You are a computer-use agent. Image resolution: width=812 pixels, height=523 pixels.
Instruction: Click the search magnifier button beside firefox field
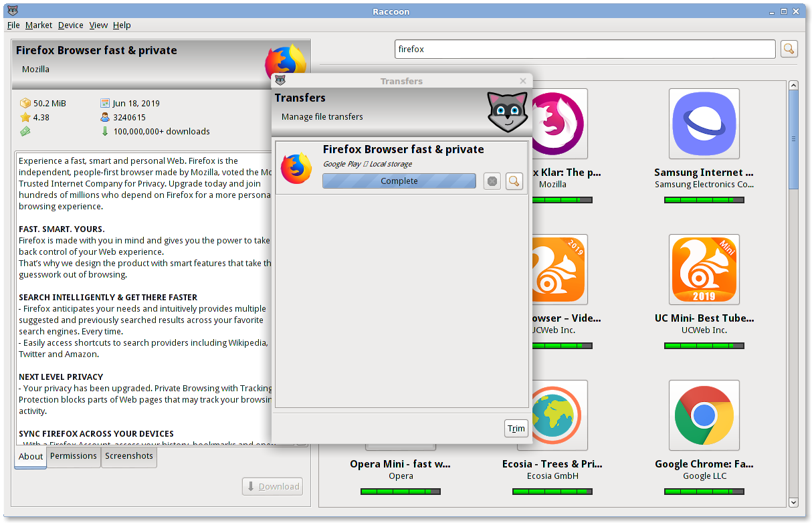point(789,49)
